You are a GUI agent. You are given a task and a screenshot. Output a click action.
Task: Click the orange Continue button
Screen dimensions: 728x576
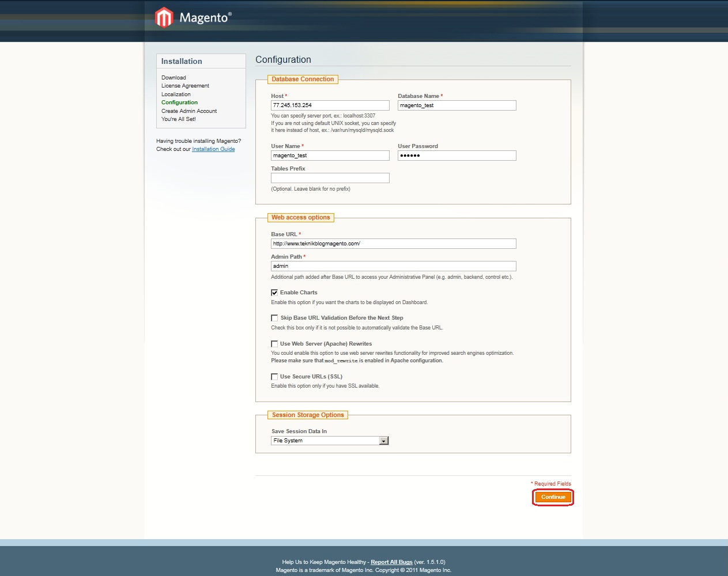[x=553, y=497]
